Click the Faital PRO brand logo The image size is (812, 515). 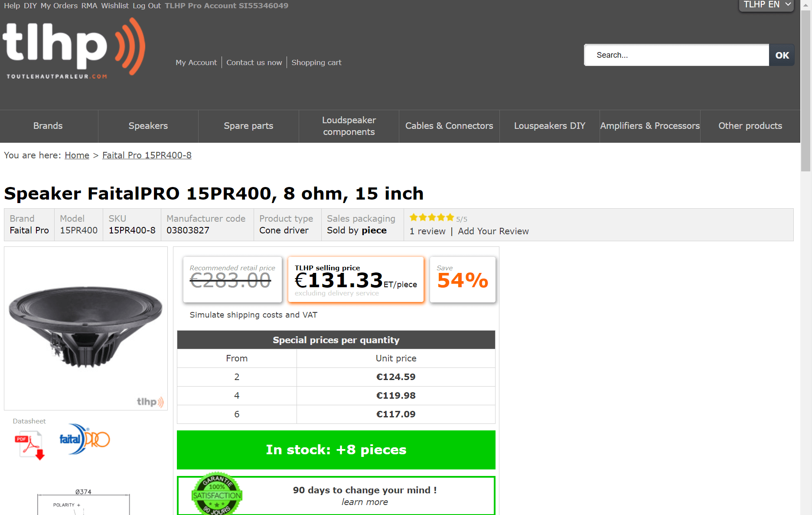(85, 440)
